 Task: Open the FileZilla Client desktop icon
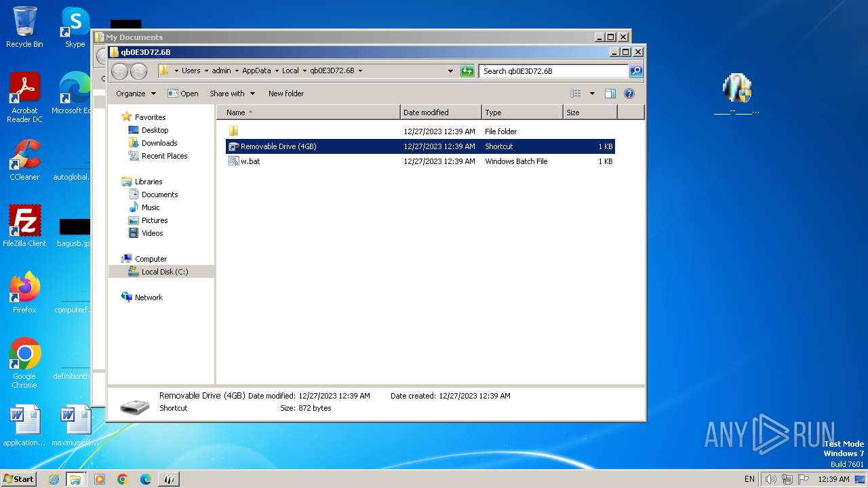(24, 226)
